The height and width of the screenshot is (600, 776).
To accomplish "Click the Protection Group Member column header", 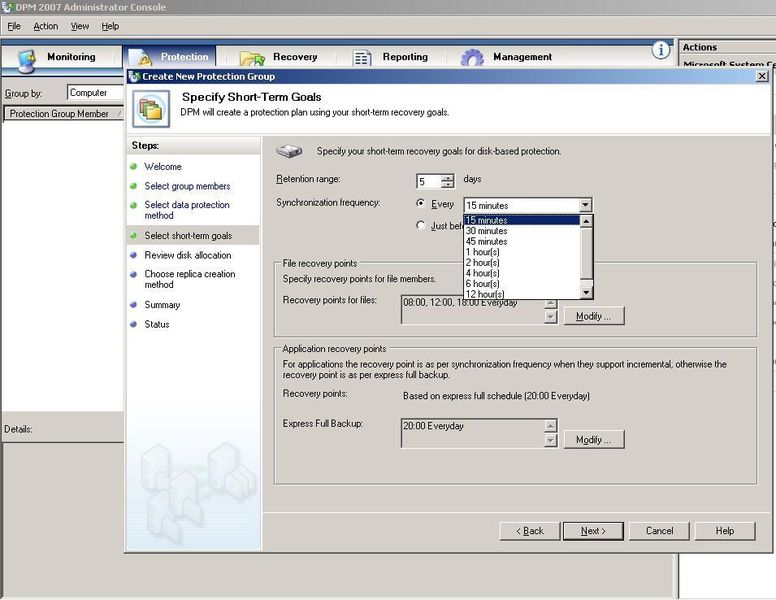I will click(63, 113).
